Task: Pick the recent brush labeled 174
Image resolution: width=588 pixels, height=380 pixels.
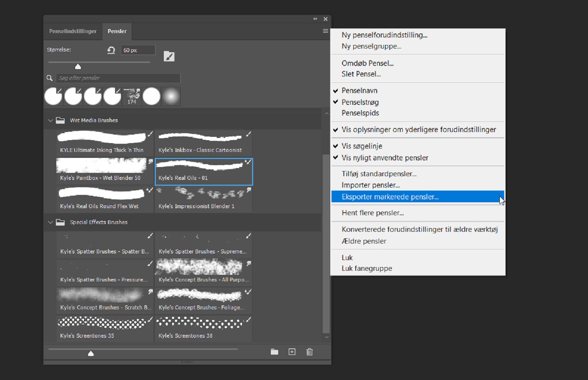Action: coord(132,96)
